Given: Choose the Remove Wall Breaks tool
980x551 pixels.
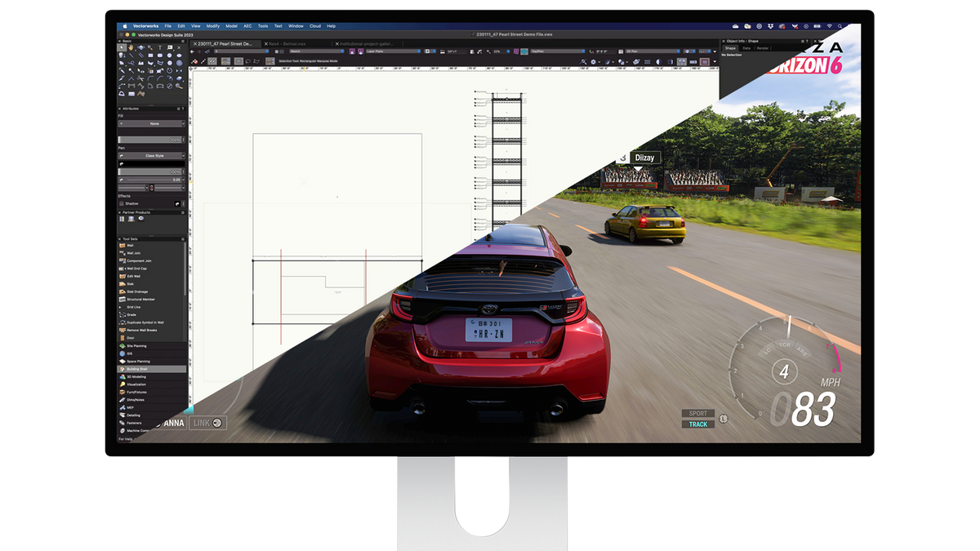Looking at the screenshot, I should tap(150, 330).
